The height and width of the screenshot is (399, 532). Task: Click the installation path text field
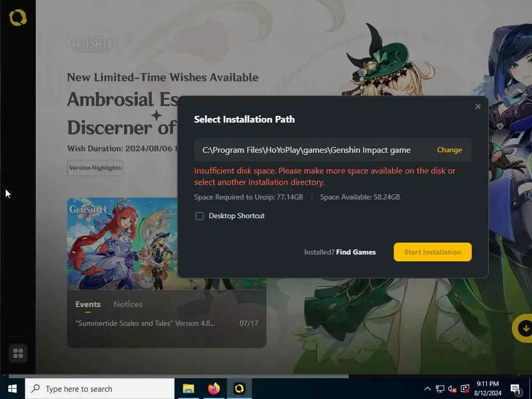pos(333,150)
